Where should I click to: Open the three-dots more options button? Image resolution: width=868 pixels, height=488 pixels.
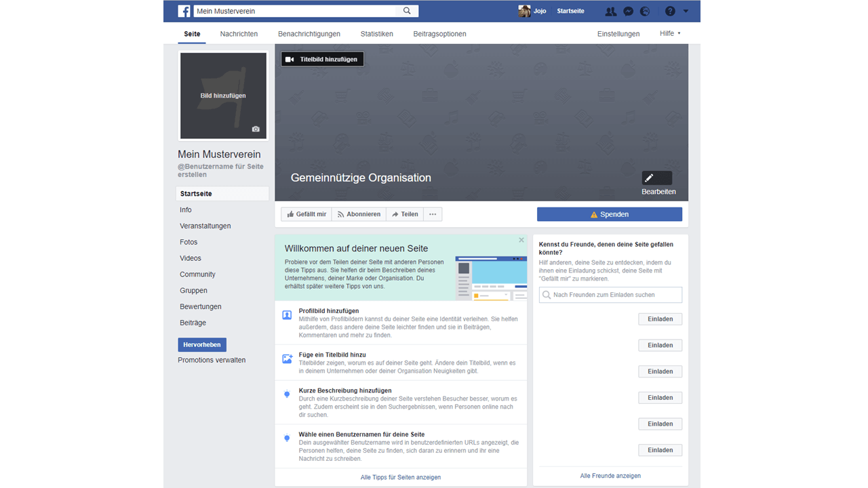click(x=433, y=214)
